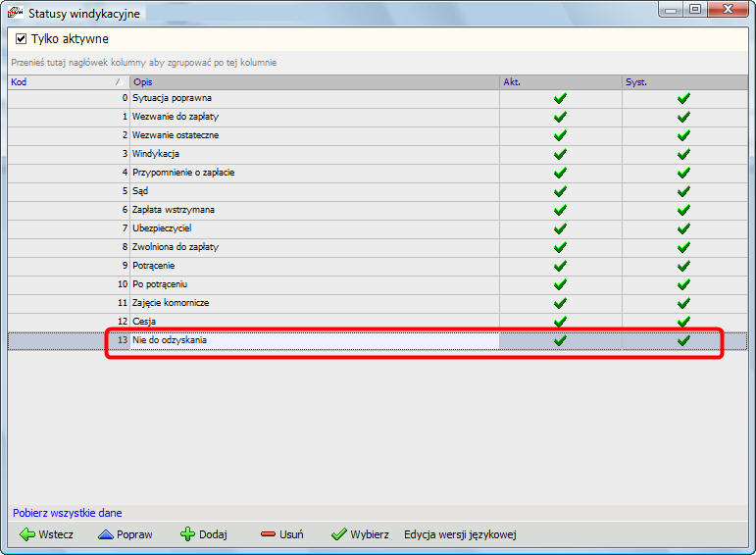Click Syst. checkmark for Zapłata wstrzymana
This screenshot has height=555, width=756.
(683, 210)
